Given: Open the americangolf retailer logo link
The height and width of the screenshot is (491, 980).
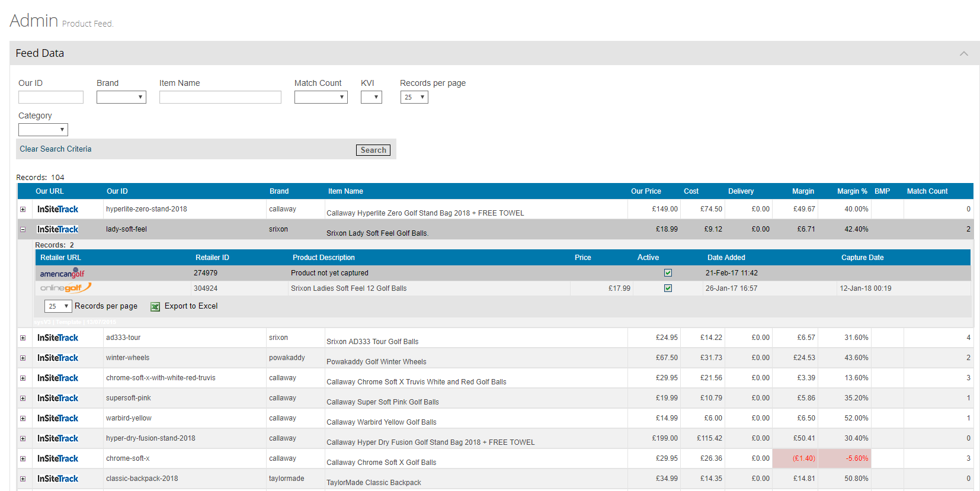Looking at the screenshot, I should pos(62,273).
